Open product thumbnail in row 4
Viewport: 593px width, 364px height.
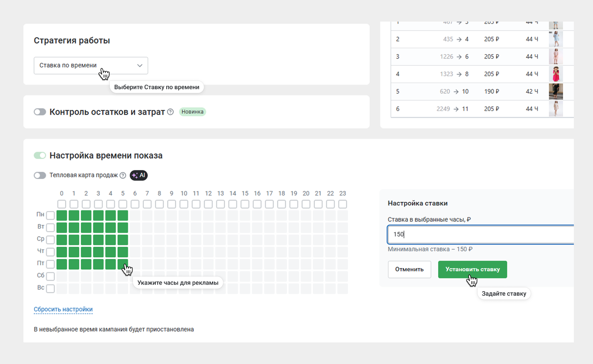tap(556, 74)
